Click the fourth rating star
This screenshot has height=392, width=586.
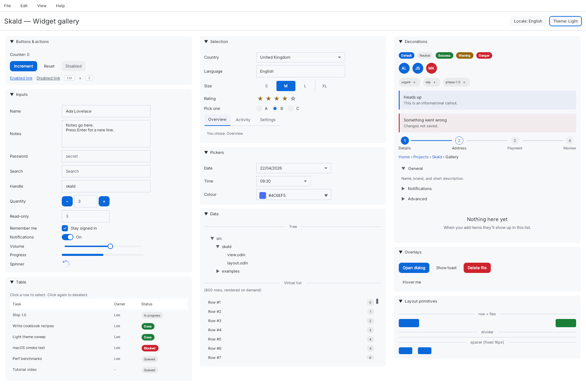[285, 99]
